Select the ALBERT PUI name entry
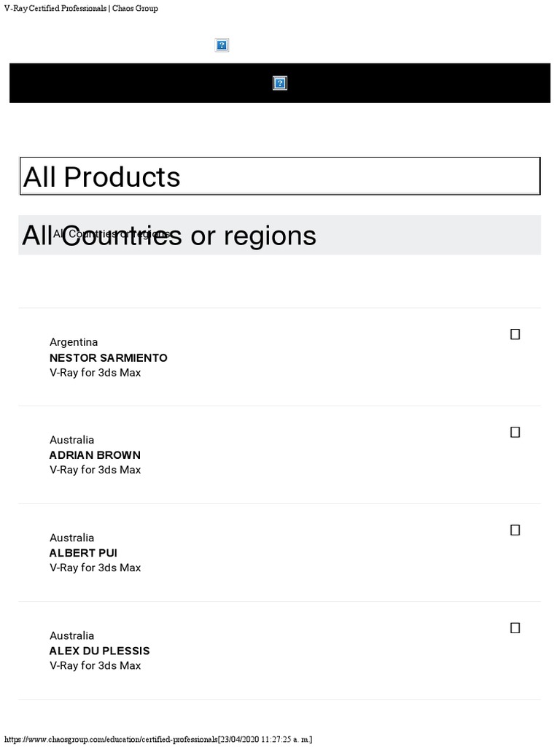The width and height of the screenshot is (560, 747). 83,553
